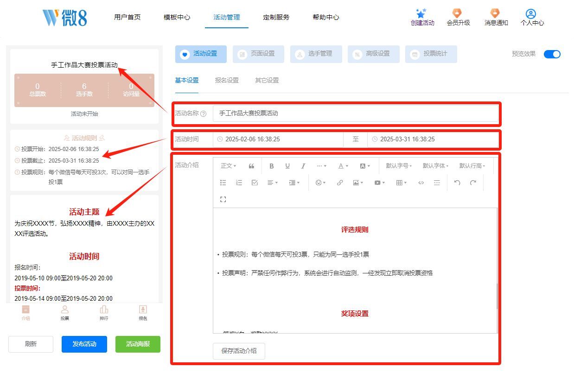Redo the last edit in the editor
The width and height of the screenshot is (574, 392).
point(473,183)
